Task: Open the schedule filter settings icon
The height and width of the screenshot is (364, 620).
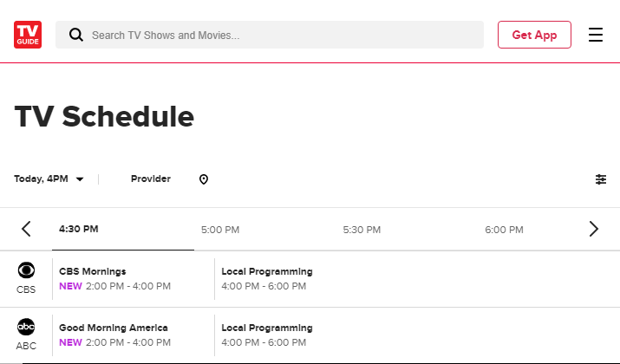Action: coord(601,179)
